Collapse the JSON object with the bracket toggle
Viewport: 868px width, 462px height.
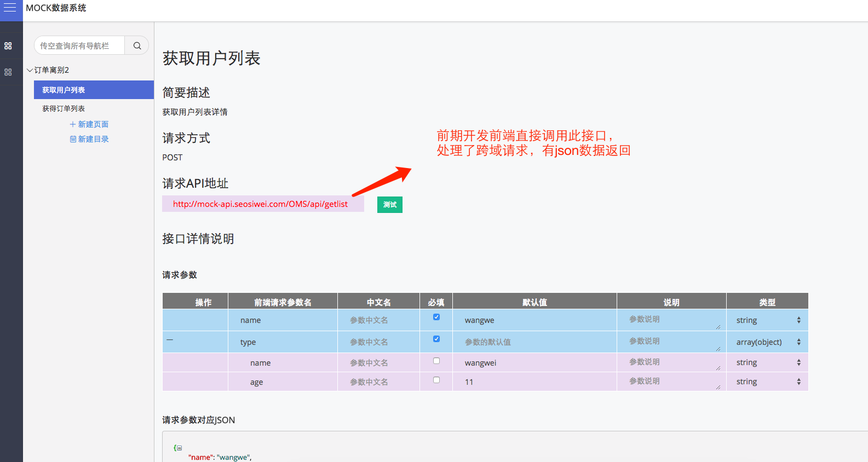[x=179, y=448]
